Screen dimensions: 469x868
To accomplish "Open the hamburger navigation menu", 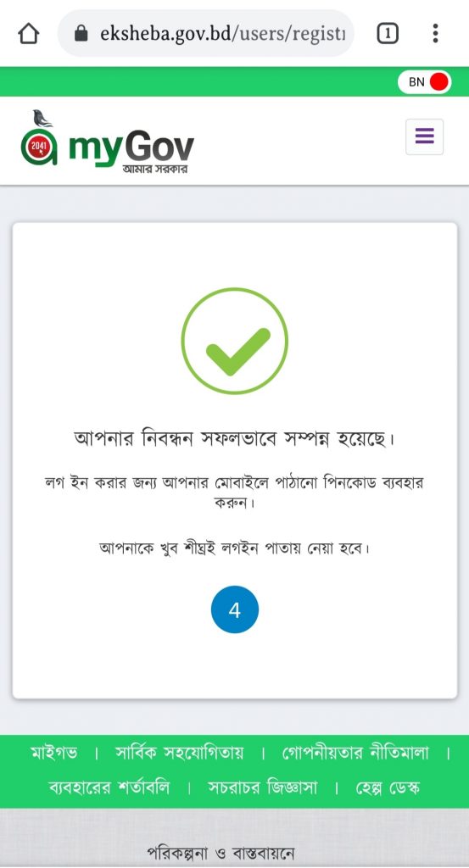I will pos(424,136).
